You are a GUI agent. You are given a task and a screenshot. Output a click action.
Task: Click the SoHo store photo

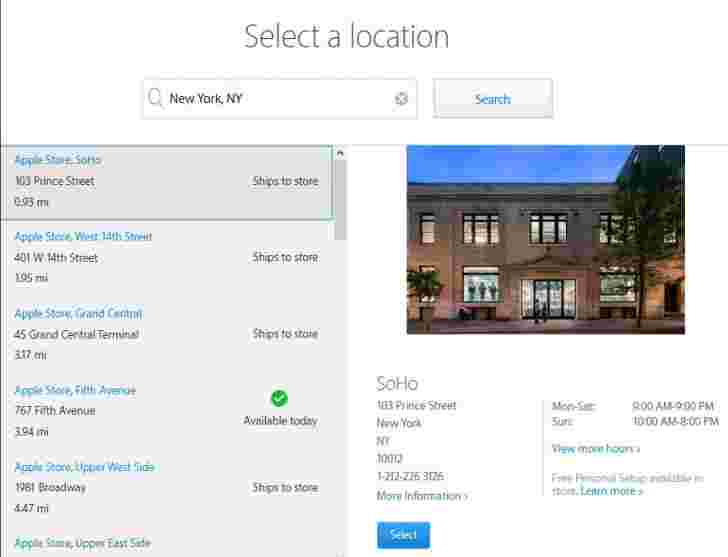546,240
